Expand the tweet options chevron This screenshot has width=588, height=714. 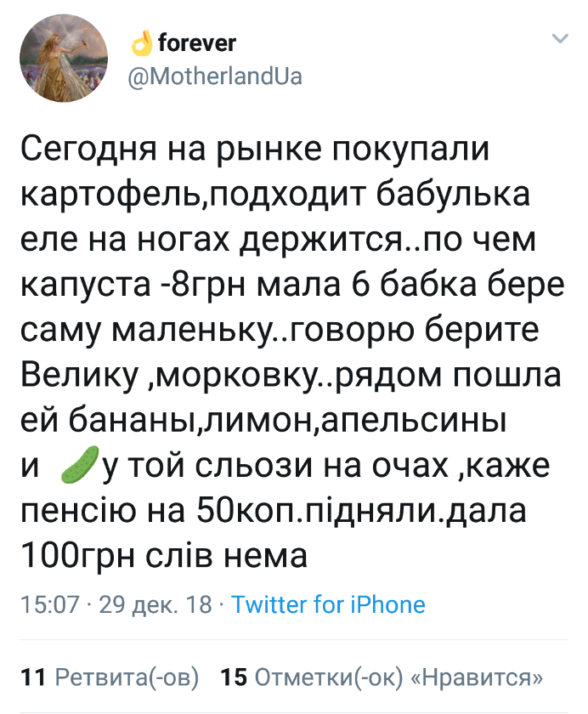pos(560,39)
